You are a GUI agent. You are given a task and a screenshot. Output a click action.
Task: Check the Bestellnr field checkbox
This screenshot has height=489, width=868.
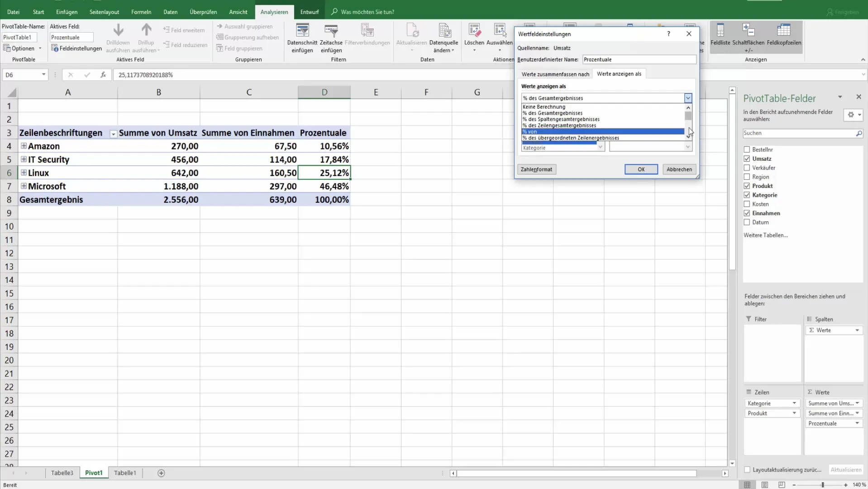[747, 149]
